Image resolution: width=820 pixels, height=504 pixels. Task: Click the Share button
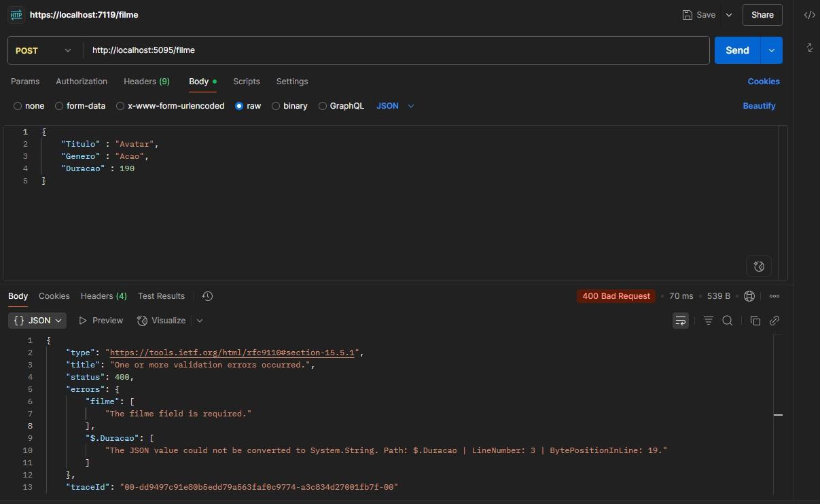click(x=762, y=15)
